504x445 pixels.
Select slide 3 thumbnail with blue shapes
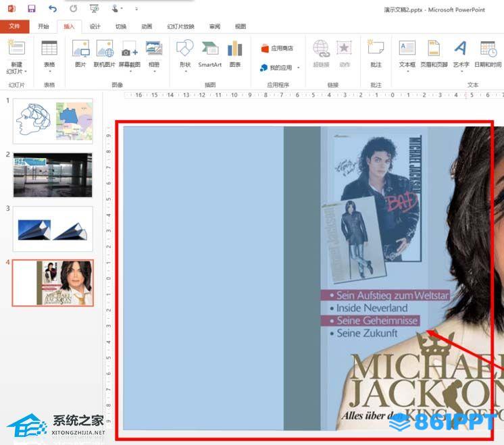(x=53, y=229)
